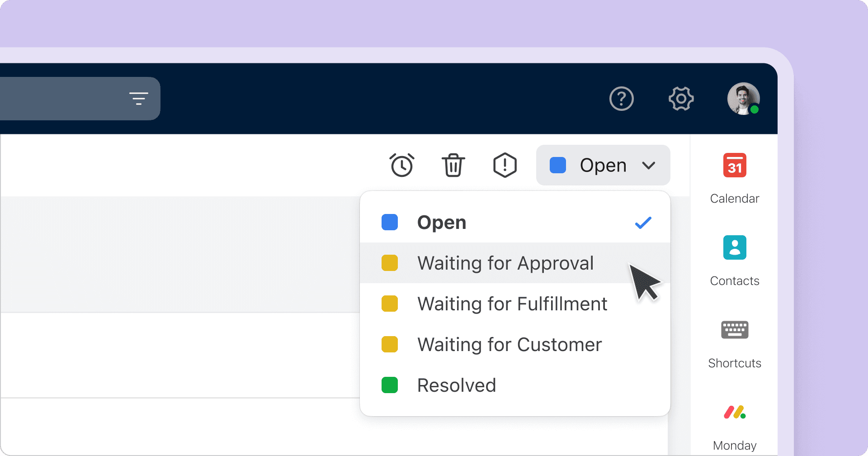Open the Calendar sidebar app
The image size is (868, 456).
[x=734, y=166]
